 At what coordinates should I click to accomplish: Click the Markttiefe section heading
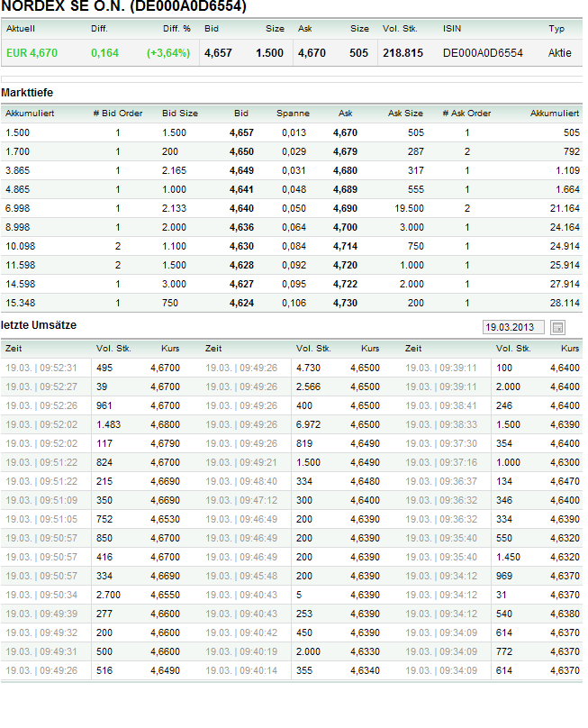click(x=26, y=94)
